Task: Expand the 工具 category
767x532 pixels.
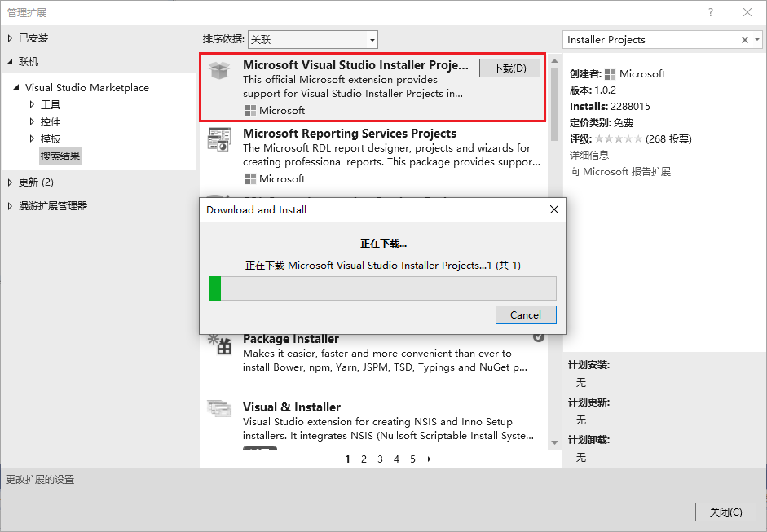Action: pyautogui.click(x=32, y=104)
